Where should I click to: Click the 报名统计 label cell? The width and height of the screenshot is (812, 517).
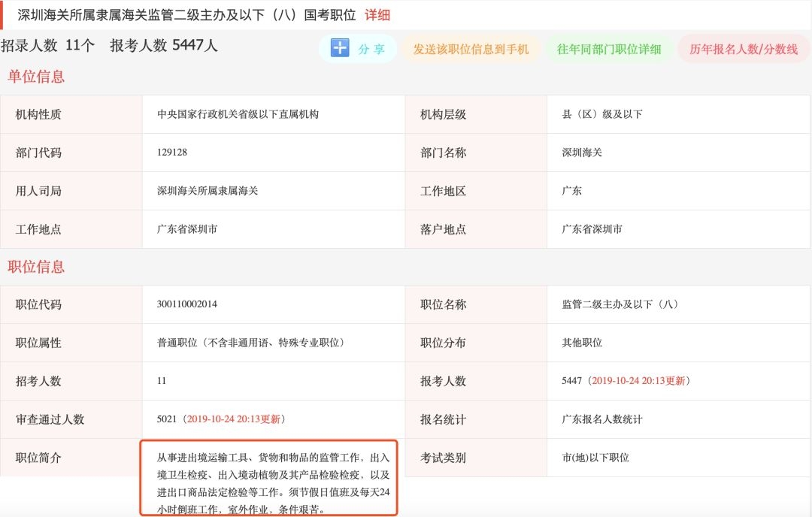click(476, 420)
